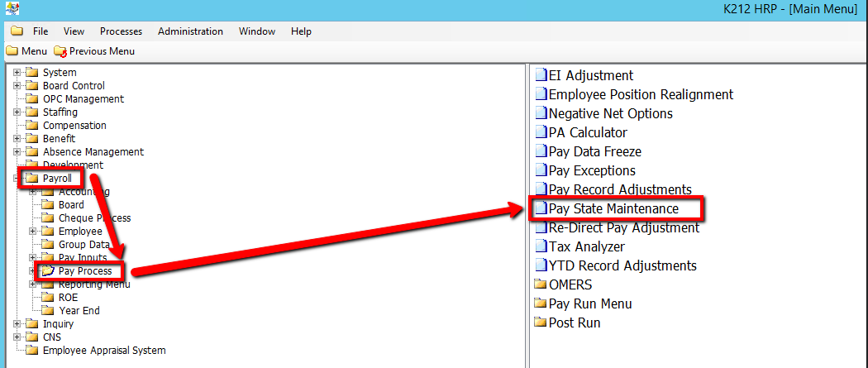This screenshot has height=368, width=868.
Task: Open the Processes menu
Action: coord(121,31)
